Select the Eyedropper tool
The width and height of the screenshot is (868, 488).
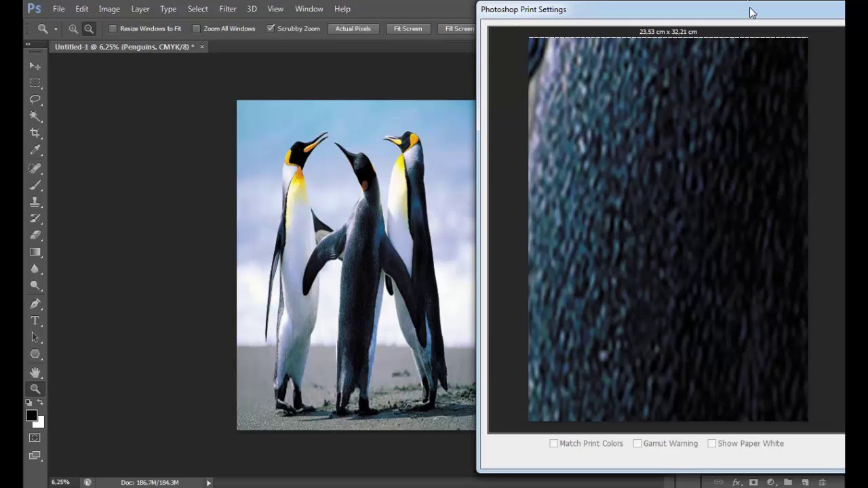(x=35, y=150)
